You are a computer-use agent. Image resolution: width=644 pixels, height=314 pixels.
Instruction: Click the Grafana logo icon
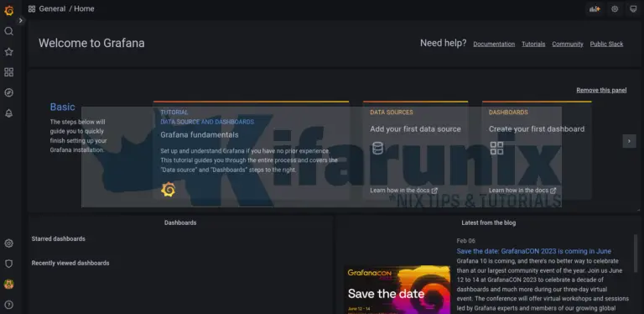[8, 10]
